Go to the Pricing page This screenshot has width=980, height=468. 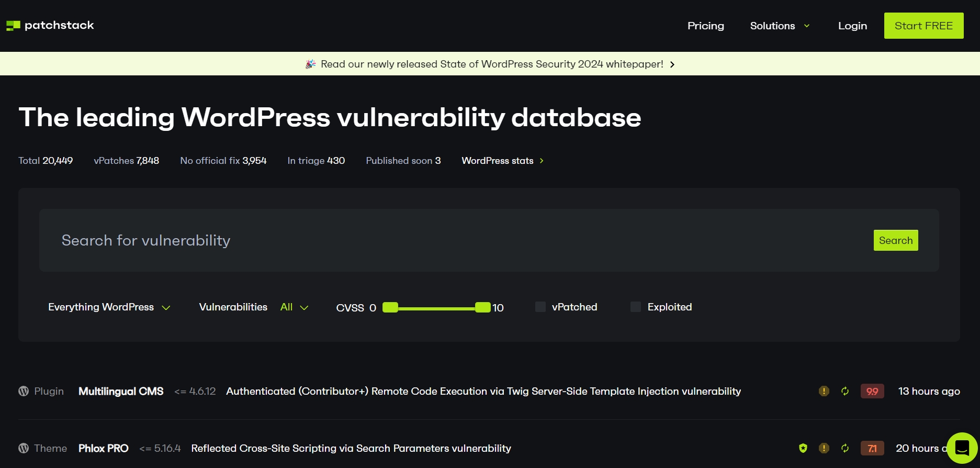[x=705, y=26]
